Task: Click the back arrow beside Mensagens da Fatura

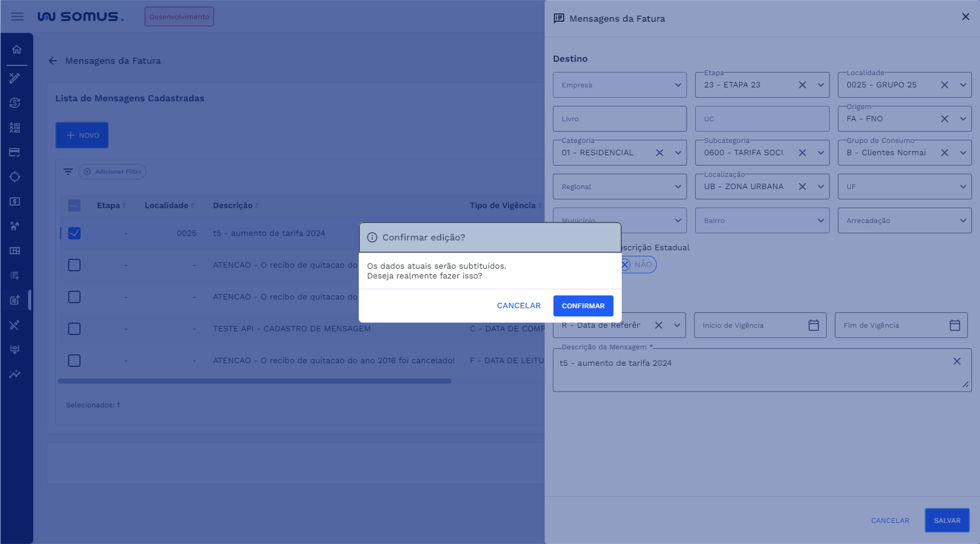Action: point(53,61)
